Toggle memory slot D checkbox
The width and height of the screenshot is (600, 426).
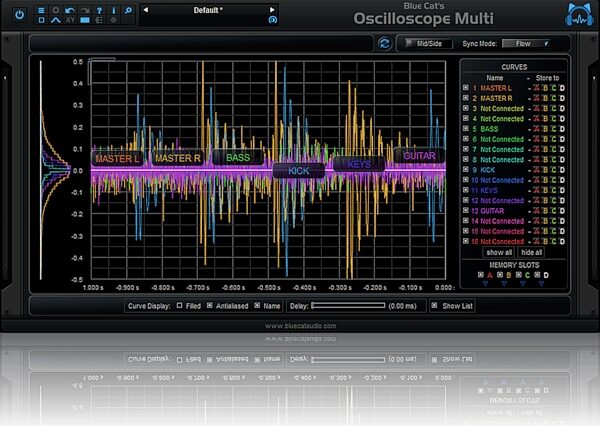(537, 274)
